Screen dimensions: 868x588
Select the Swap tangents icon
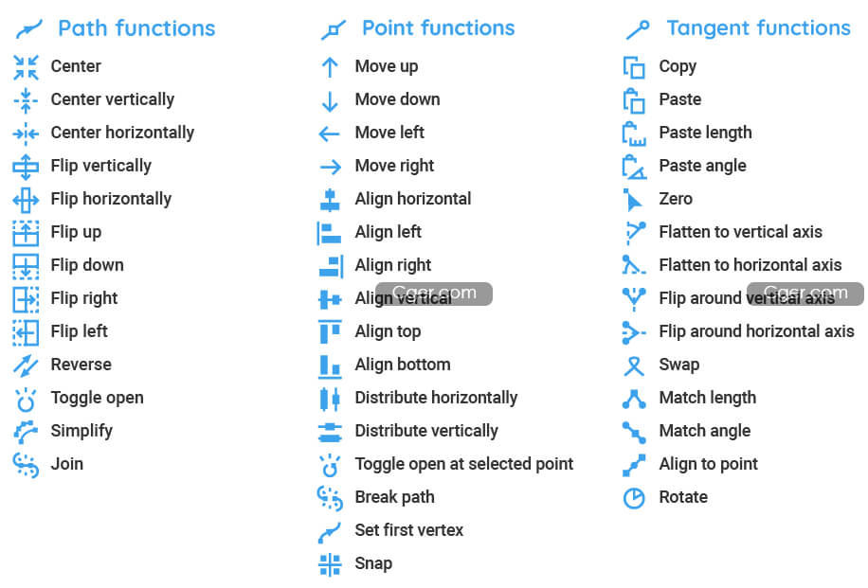(x=634, y=365)
